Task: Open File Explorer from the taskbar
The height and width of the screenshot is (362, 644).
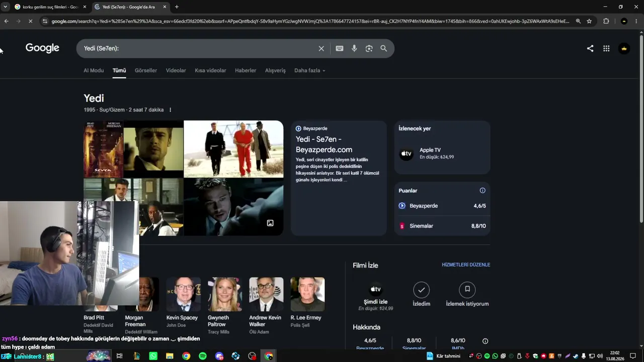Action: point(170,356)
